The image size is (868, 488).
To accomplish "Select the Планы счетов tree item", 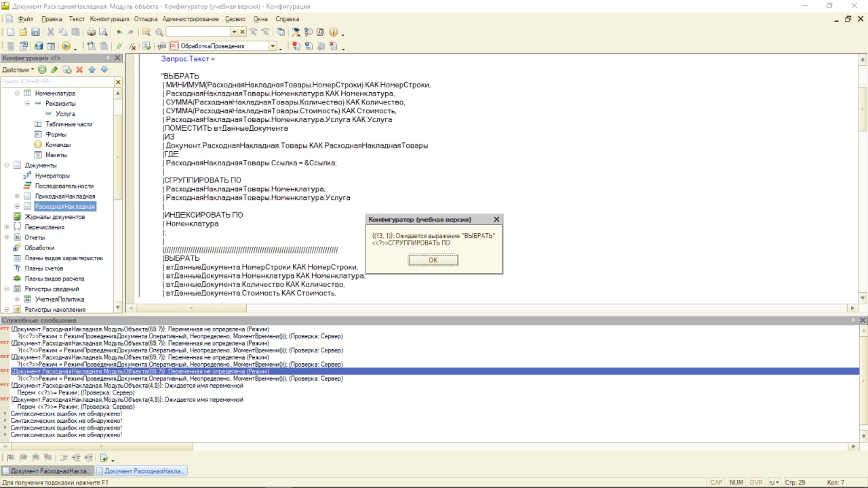I will (43, 268).
